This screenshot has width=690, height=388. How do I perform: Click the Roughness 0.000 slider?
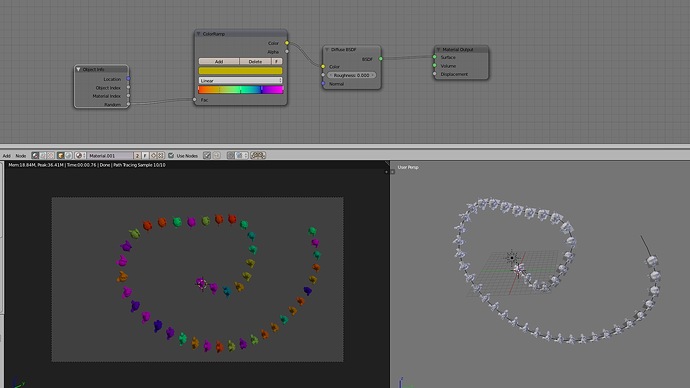(352, 75)
